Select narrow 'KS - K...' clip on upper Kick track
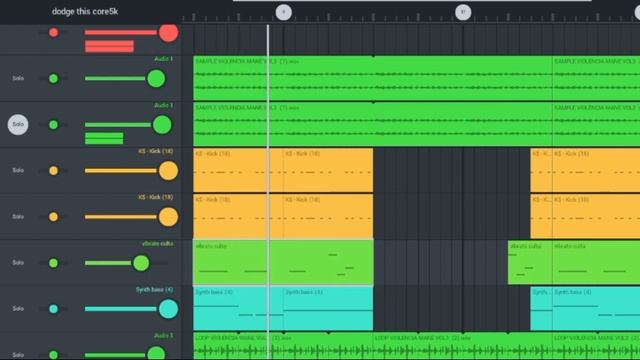 (541, 170)
